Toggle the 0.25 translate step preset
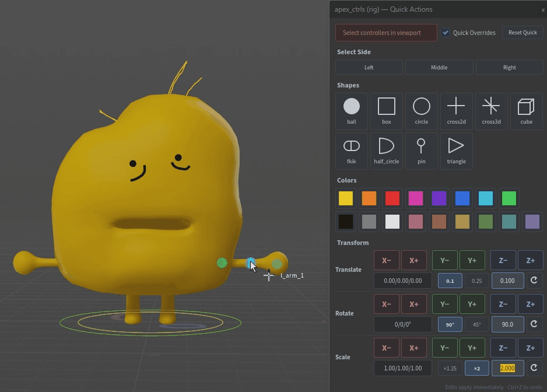Viewport: 547px width, 392px height. click(x=476, y=281)
